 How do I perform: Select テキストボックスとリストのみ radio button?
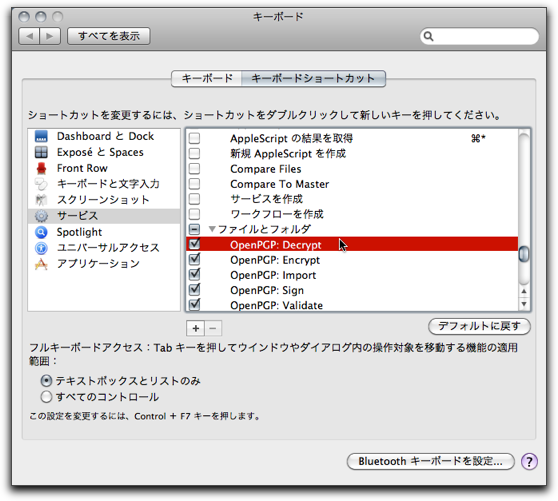46,381
